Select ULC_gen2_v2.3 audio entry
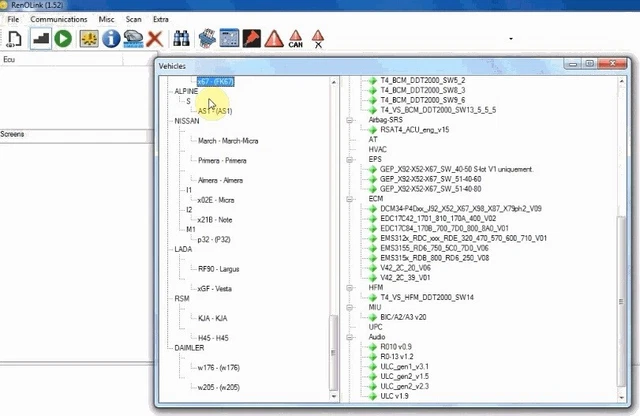 coord(404,386)
